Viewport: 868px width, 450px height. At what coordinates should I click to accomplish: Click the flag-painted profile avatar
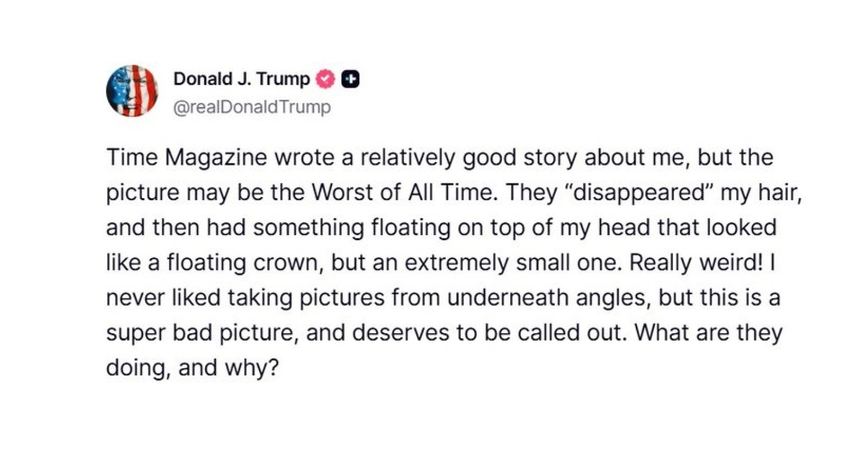(x=132, y=91)
